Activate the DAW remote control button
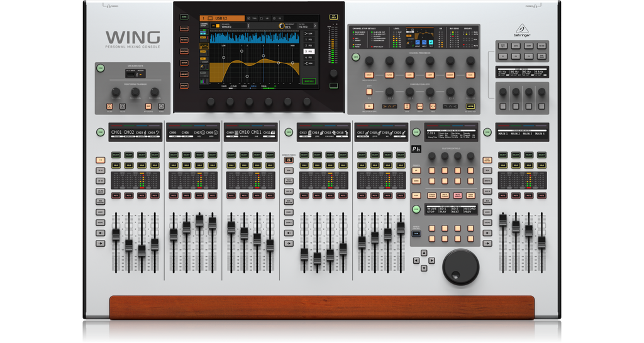 [x=416, y=234]
